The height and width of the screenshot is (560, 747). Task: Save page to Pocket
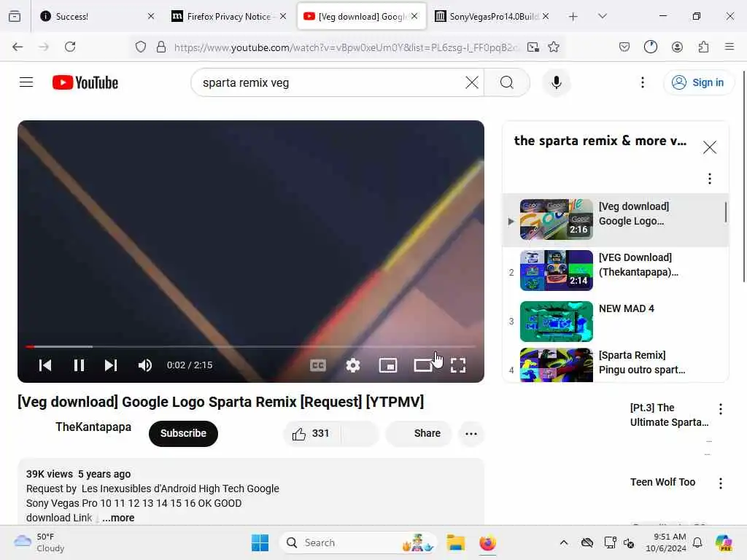pyautogui.click(x=624, y=47)
